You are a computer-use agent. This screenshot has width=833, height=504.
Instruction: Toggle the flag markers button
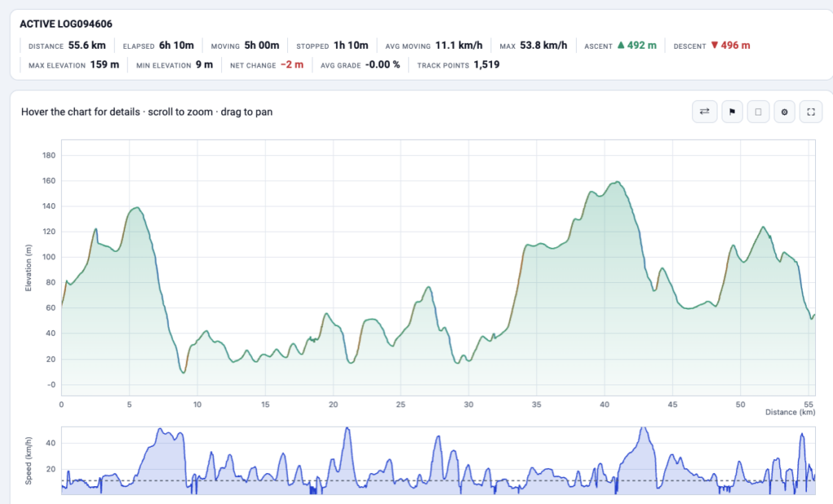[x=732, y=111]
